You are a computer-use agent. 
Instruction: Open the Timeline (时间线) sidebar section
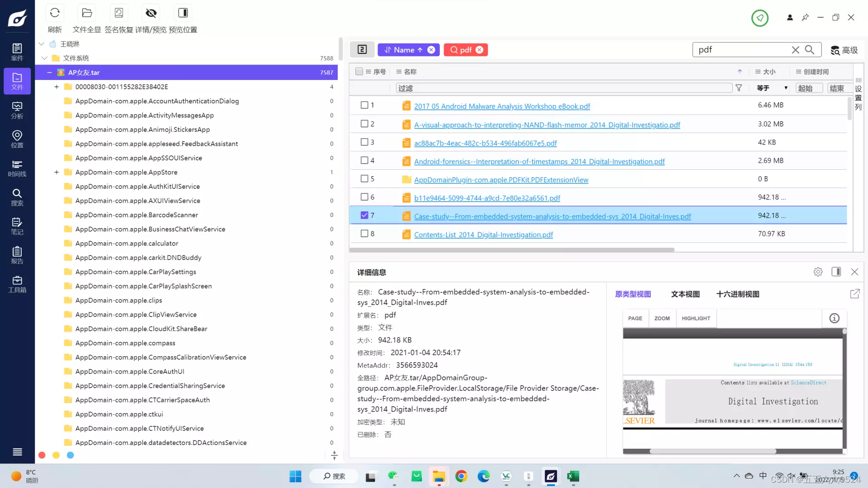point(17,168)
